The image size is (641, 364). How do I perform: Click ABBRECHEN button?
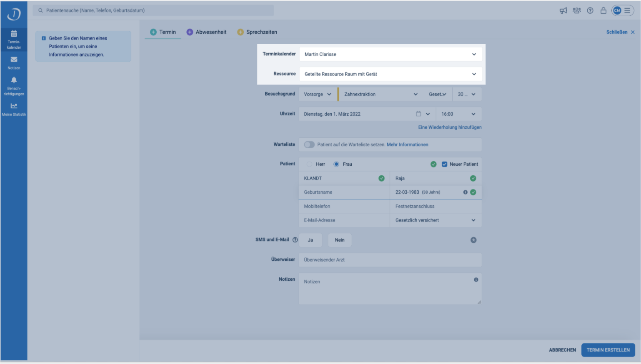tap(562, 350)
